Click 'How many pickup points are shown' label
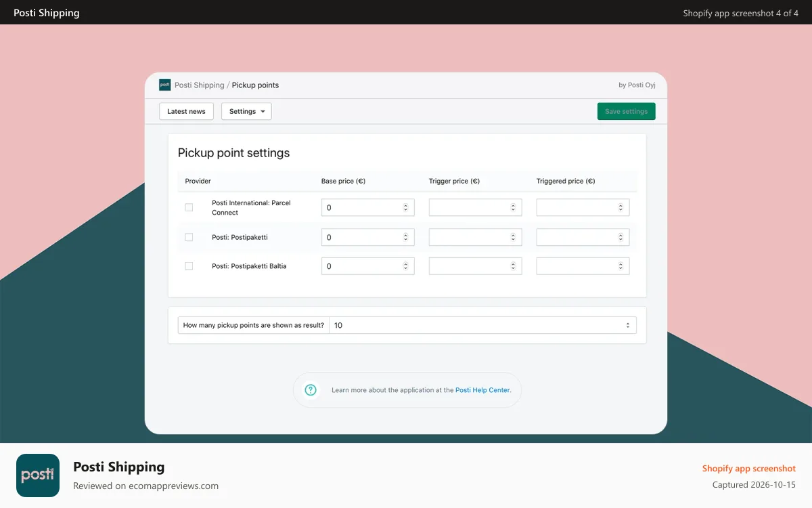 [254, 325]
